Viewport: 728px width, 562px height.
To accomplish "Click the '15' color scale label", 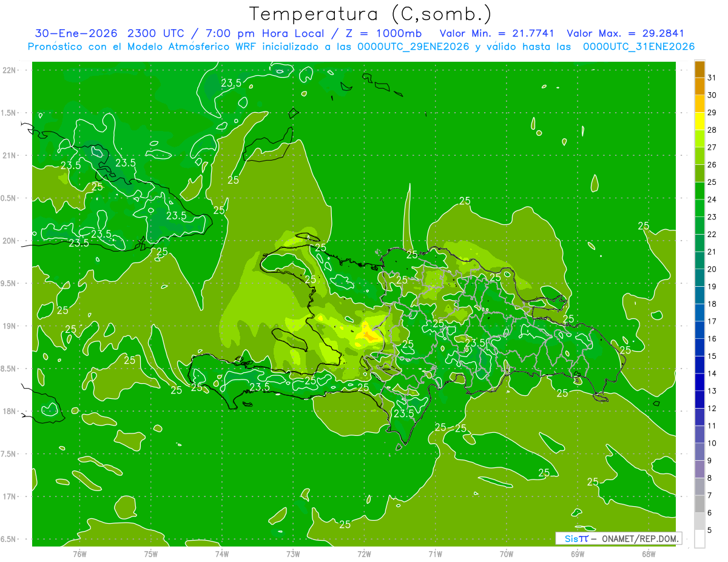I will [712, 356].
